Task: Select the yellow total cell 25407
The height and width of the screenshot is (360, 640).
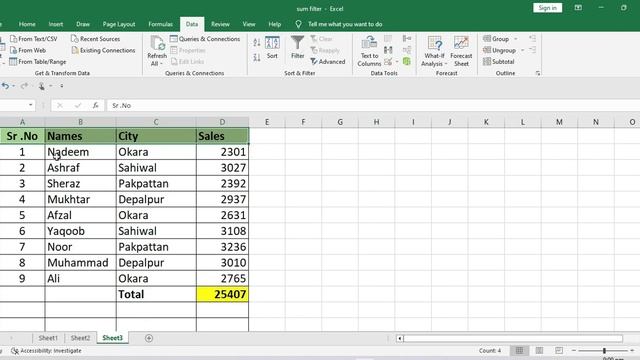Action: (222, 294)
